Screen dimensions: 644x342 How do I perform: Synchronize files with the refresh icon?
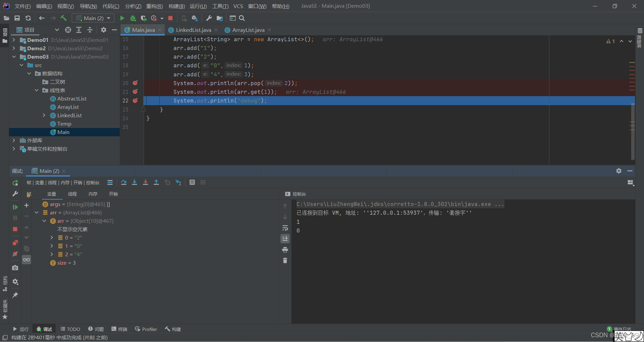pyautogui.click(x=28, y=18)
